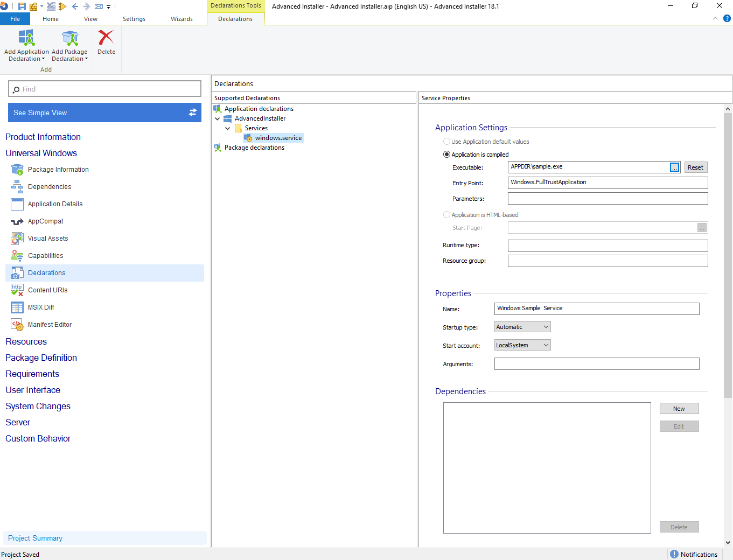Viewport: 733px width, 560px height.
Task: Click inside the Parameters input field
Action: point(608,198)
